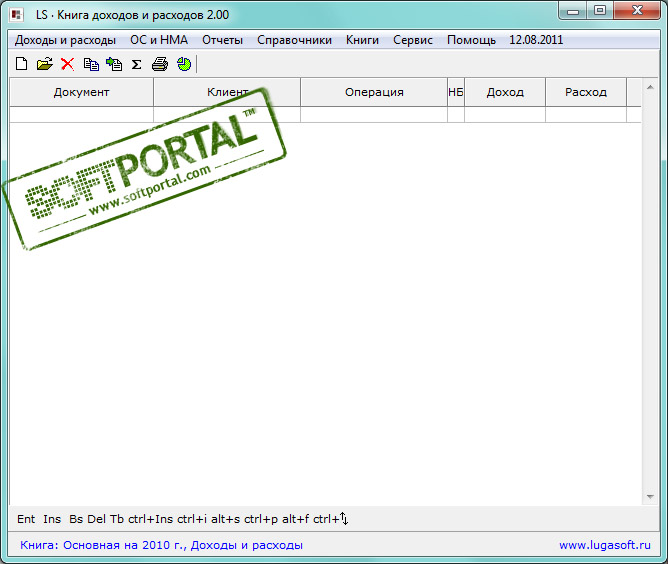668x564 pixels.
Task: Open the www.lugasoft.ru link
Action: tap(605, 545)
